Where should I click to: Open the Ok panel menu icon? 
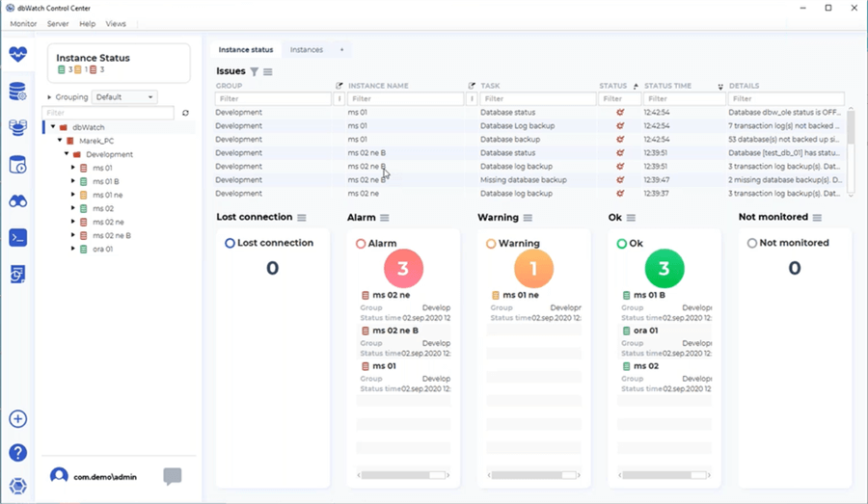point(631,218)
